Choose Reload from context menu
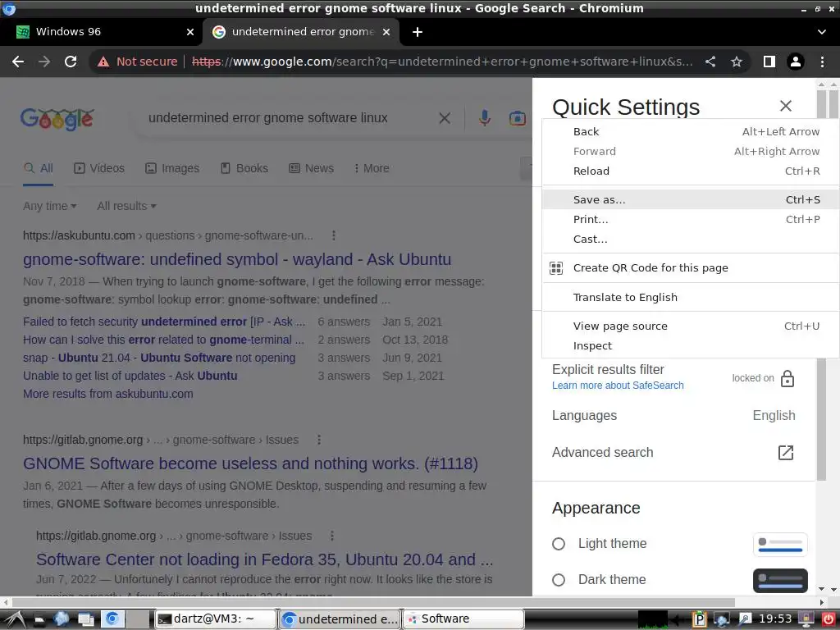The height and width of the screenshot is (630, 840). pos(690,171)
